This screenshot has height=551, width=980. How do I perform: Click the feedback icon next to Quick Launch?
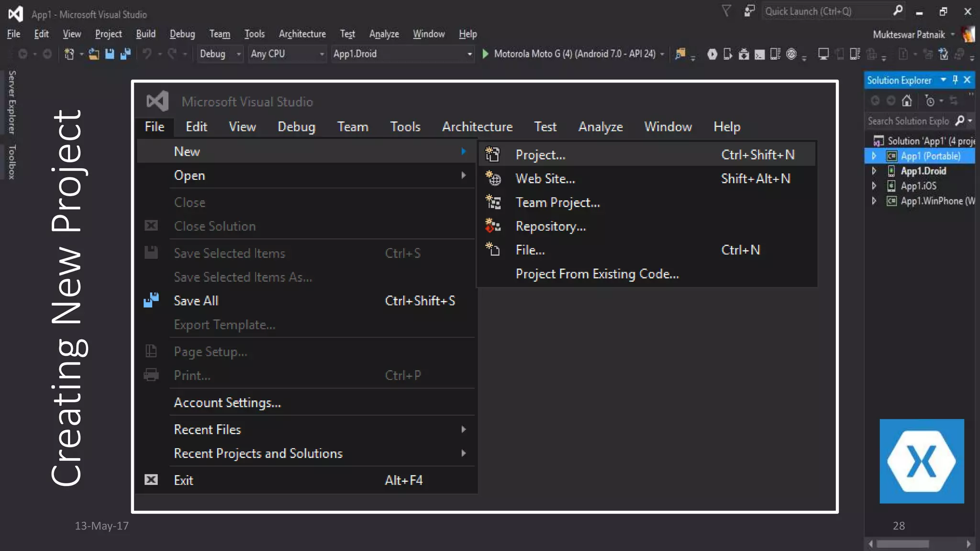(749, 11)
